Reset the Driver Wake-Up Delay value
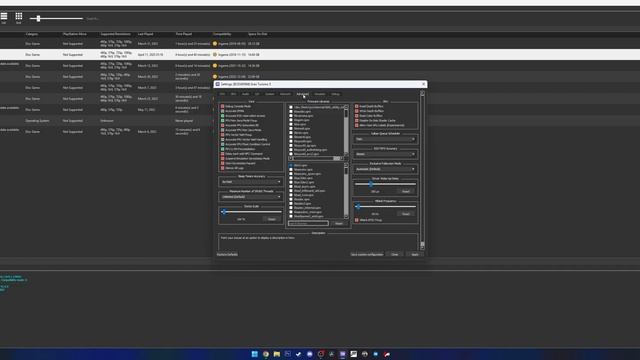The image size is (640, 360). tap(406, 191)
